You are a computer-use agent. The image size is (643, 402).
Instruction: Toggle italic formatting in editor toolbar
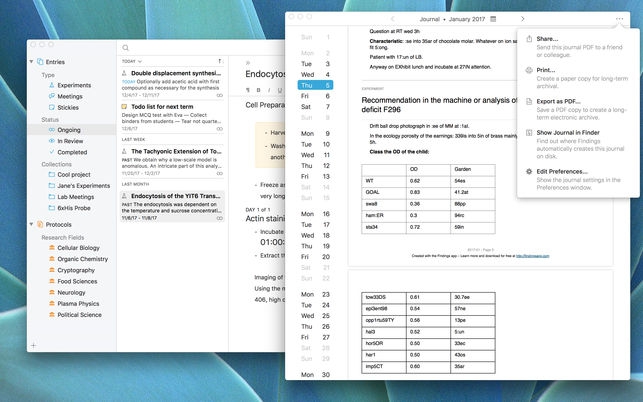[269, 90]
